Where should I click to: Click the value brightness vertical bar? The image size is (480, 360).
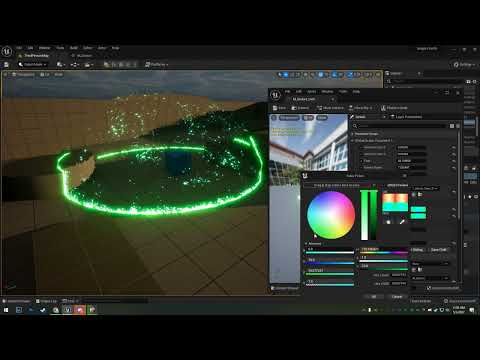pos(374,215)
